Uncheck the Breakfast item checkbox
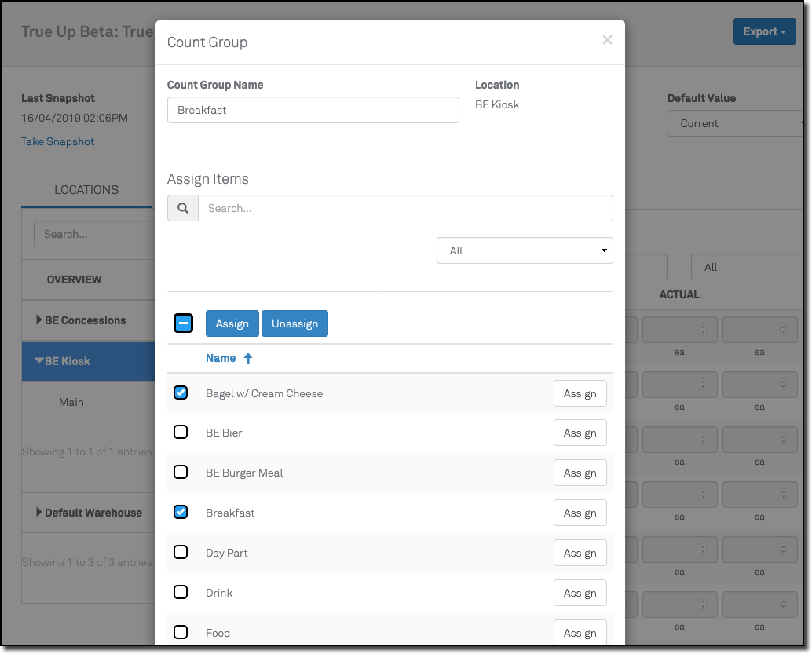This screenshot has height=654, width=812. [x=181, y=512]
